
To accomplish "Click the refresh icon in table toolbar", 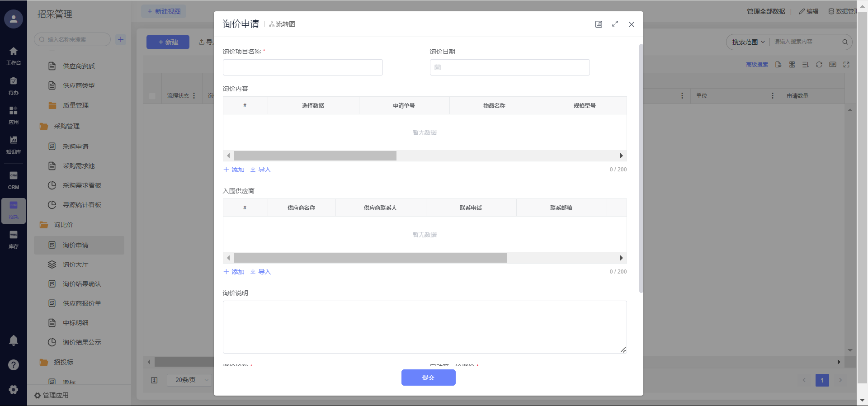I will 819,65.
